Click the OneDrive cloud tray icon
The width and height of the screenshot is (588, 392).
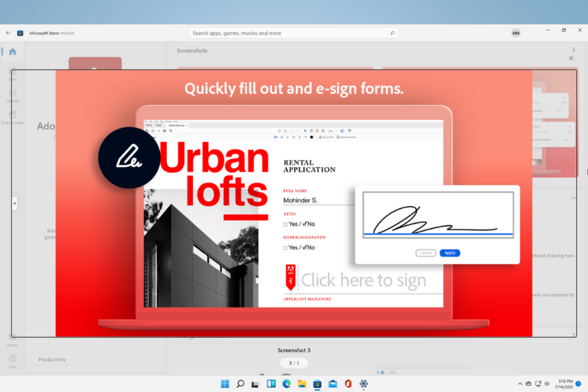(x=528, y=383)
